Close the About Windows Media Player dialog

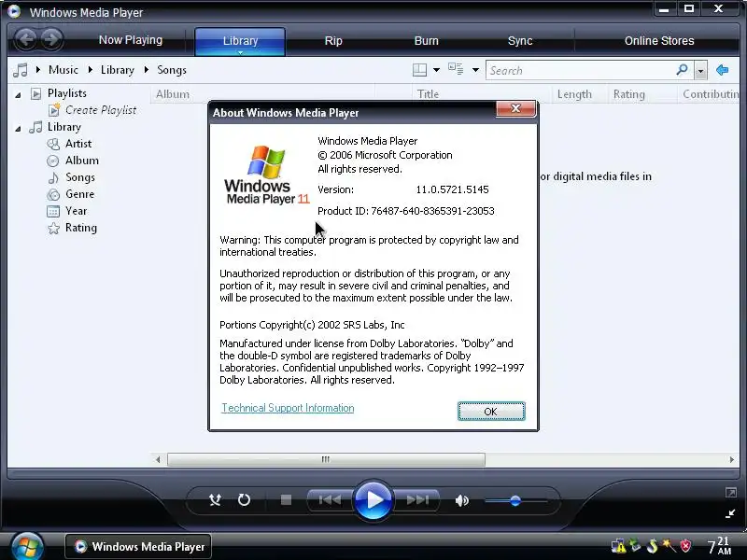pos(515,108)
